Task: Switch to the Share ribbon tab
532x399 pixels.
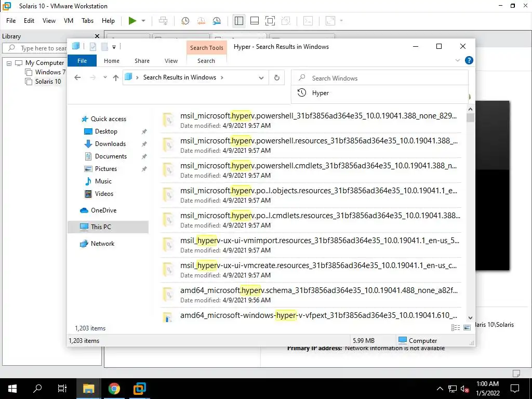Action: [142, 61]
